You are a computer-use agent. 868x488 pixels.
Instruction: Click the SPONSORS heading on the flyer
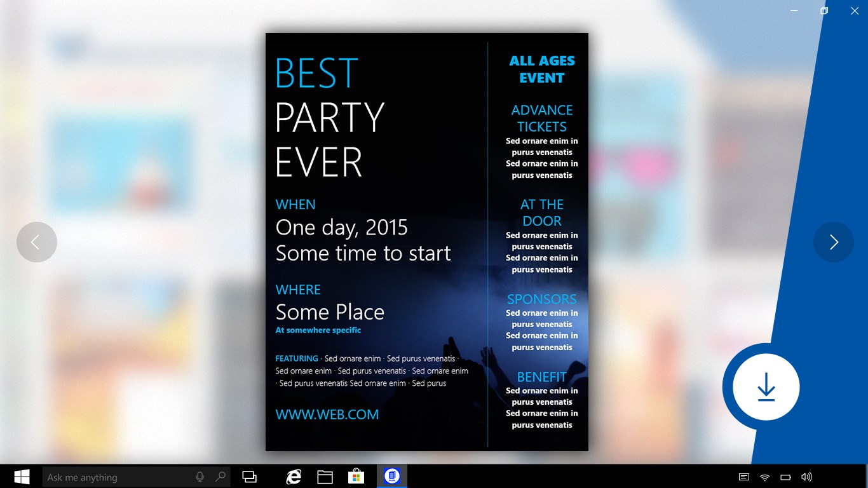[x=542, y=299]
